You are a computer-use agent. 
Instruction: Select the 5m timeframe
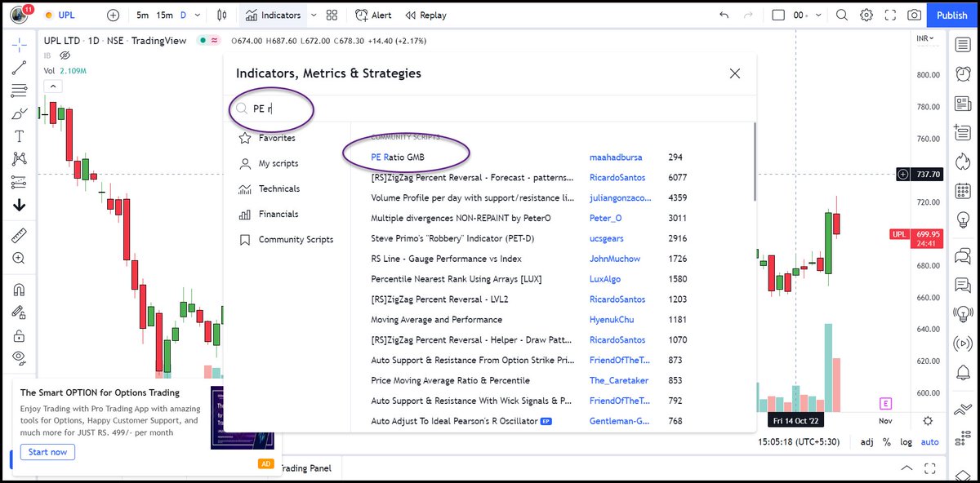pyautogui.click(x=143, y=15)
